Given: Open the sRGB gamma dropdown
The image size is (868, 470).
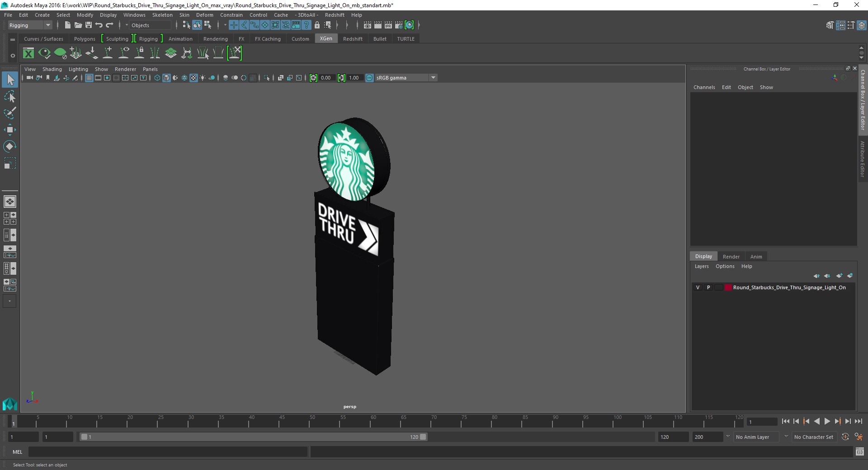Looking at the screenshot, I should point(406,78).
